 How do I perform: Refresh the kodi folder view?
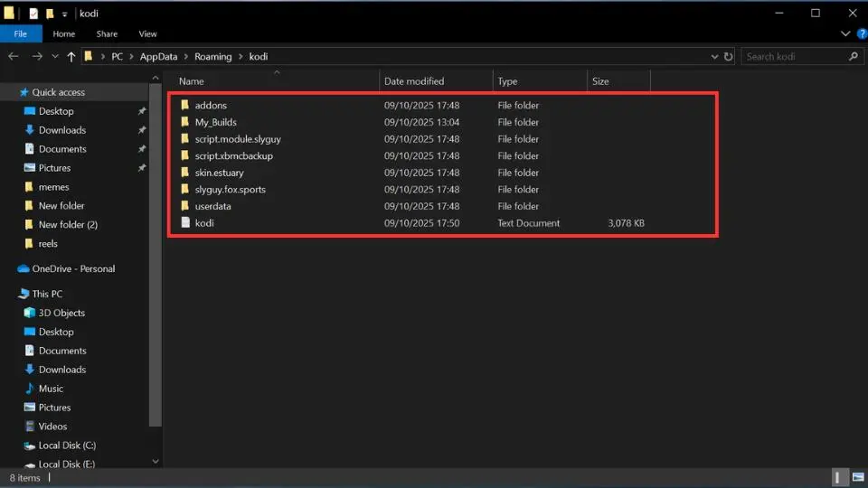point(729,56)
